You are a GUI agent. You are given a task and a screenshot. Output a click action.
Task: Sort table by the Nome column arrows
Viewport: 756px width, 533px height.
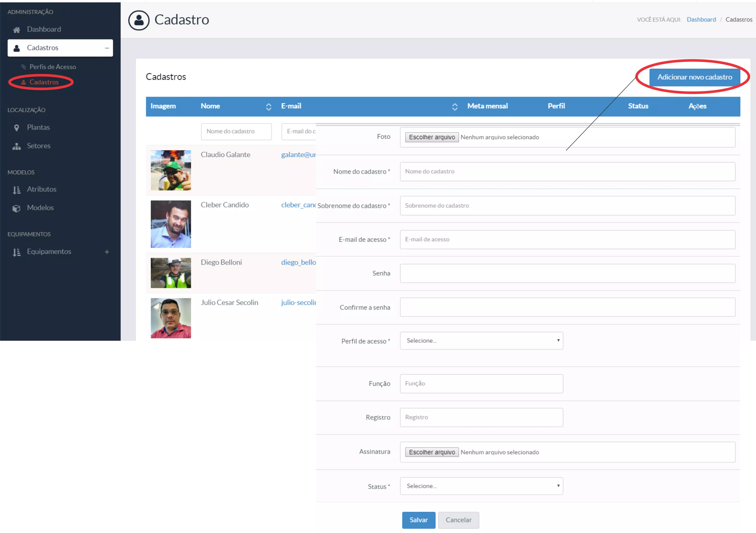[x=268, y=107]
